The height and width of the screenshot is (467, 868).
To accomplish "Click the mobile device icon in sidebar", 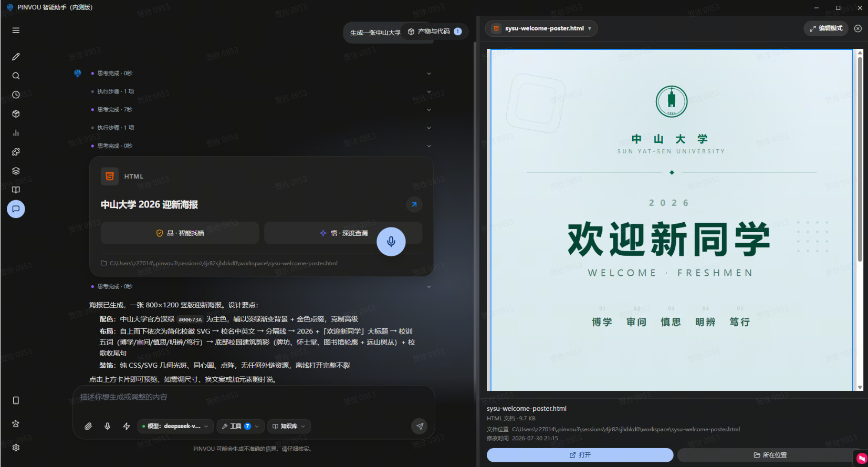I will coord(16,400).
